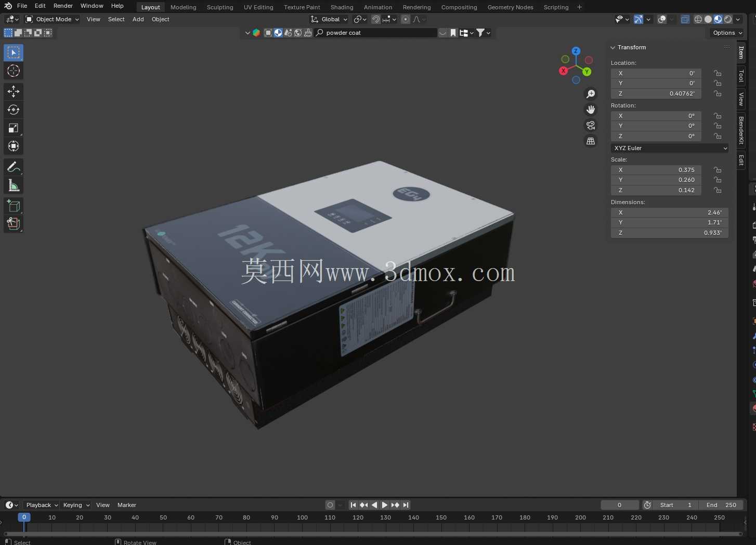756x545 pixels.
Task: Lock scale Z value
Action: [x=718, y=190]
